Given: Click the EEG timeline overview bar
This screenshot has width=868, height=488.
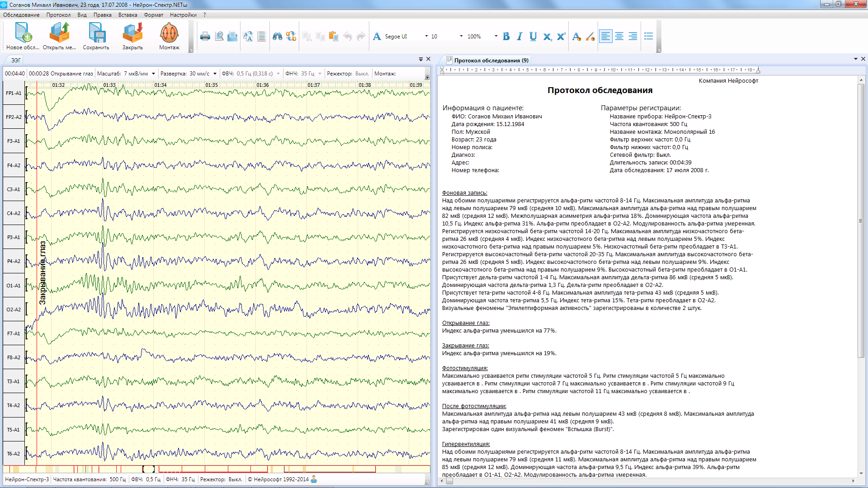Looking at the screenshot, I should pyautogui.click(x=216, y=469).
